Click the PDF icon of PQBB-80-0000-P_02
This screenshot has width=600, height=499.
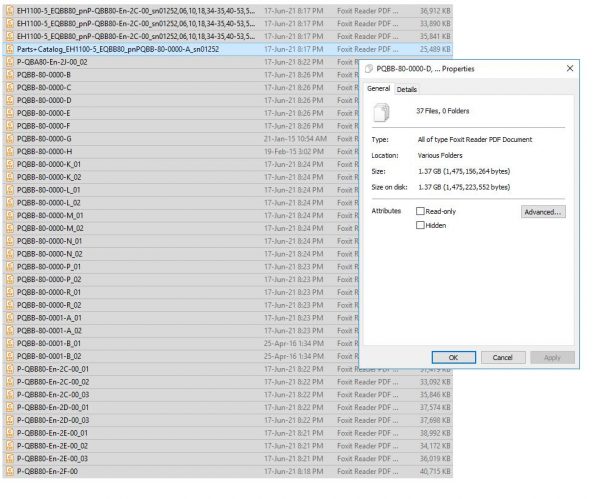[x=10, y=279]
